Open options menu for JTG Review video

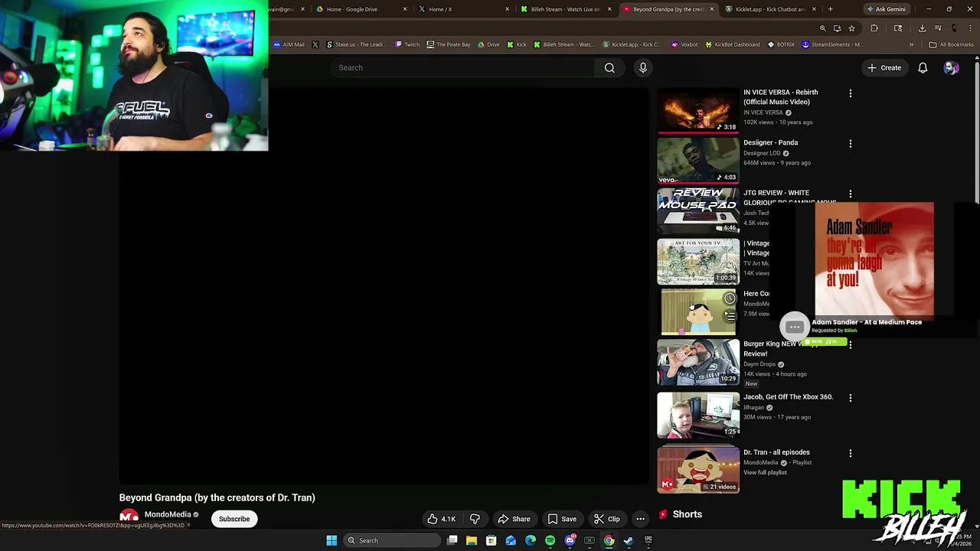tap(850, 194)
